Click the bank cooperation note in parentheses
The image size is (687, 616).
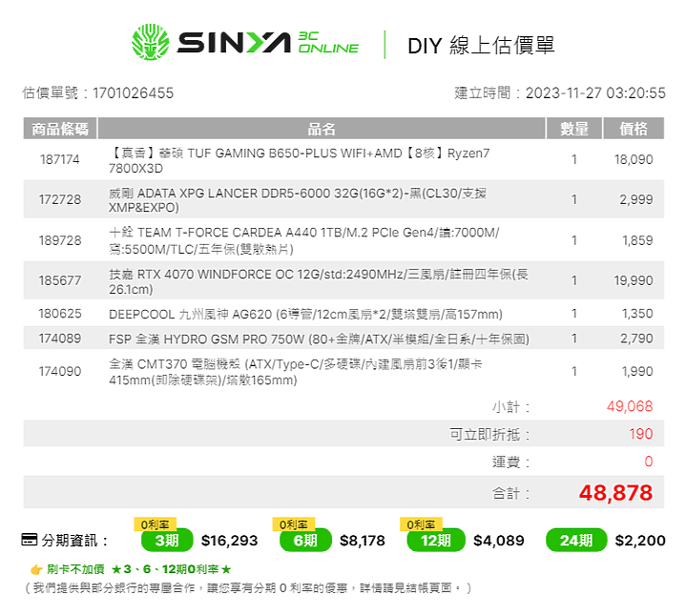tap(247, 587)
